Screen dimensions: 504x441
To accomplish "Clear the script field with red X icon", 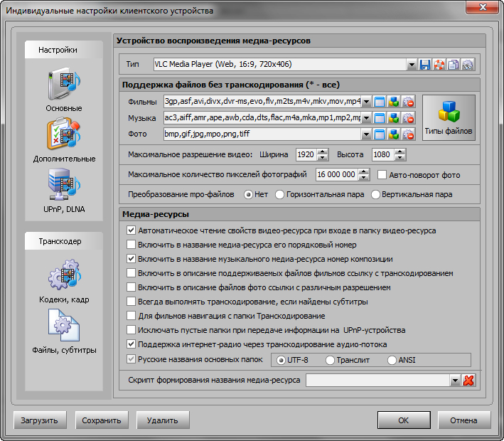I will pyautogui.click(x=468, y=381).
